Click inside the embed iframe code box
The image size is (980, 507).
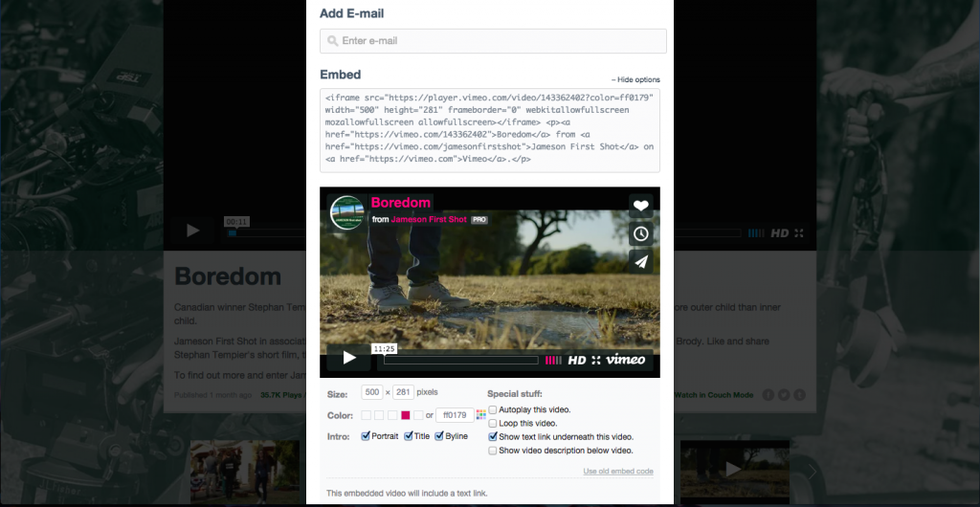tap(490, 130)
